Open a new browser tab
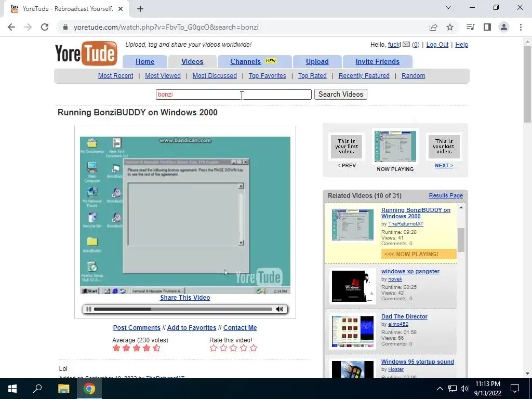 click(140, 9)
